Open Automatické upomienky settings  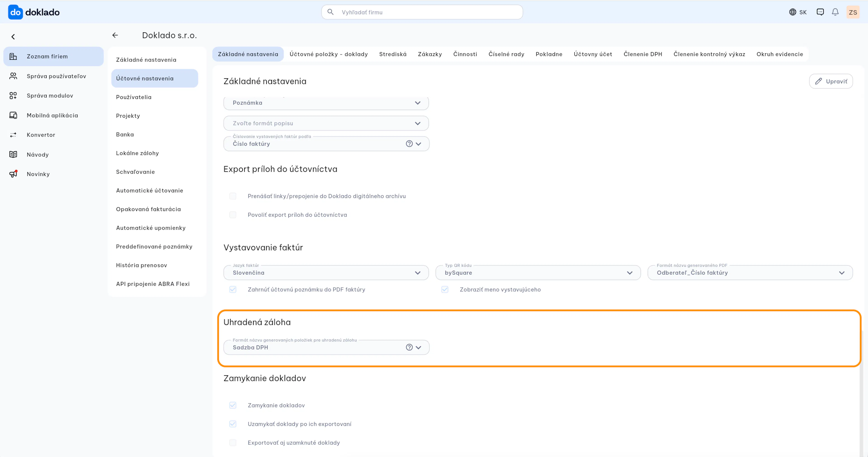[155, 228]
